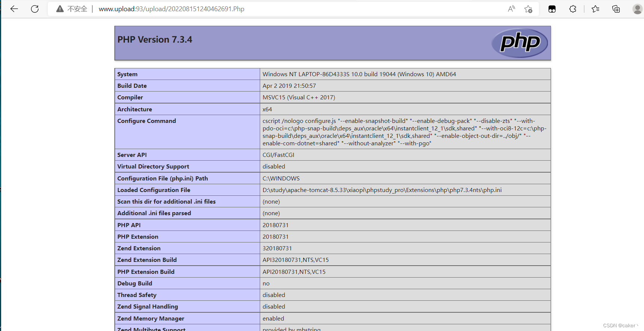The height and width of the screenshot is (331, 644).
Task: Select the Apr 2 2019 21:50:57 value
Action: (x=289, y=86)
